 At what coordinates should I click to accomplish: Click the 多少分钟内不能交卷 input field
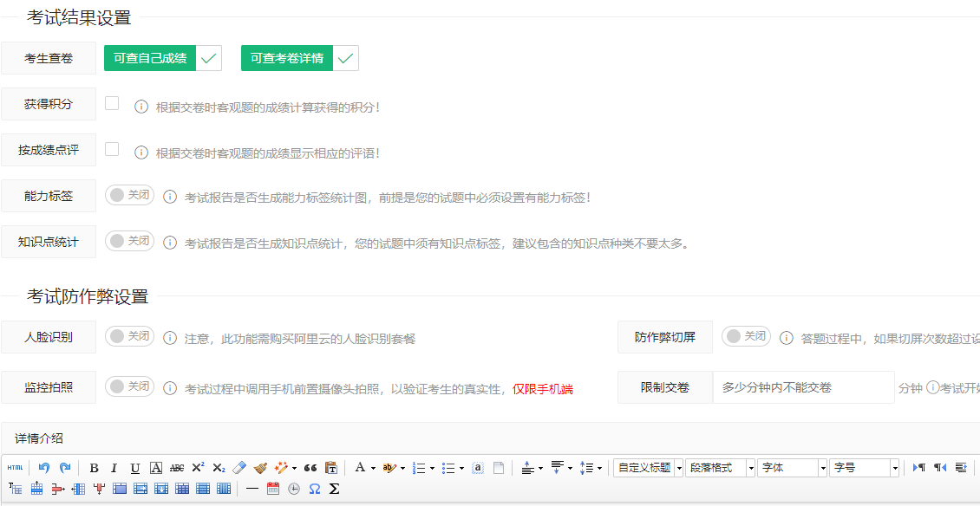click(x=802, y=387)
